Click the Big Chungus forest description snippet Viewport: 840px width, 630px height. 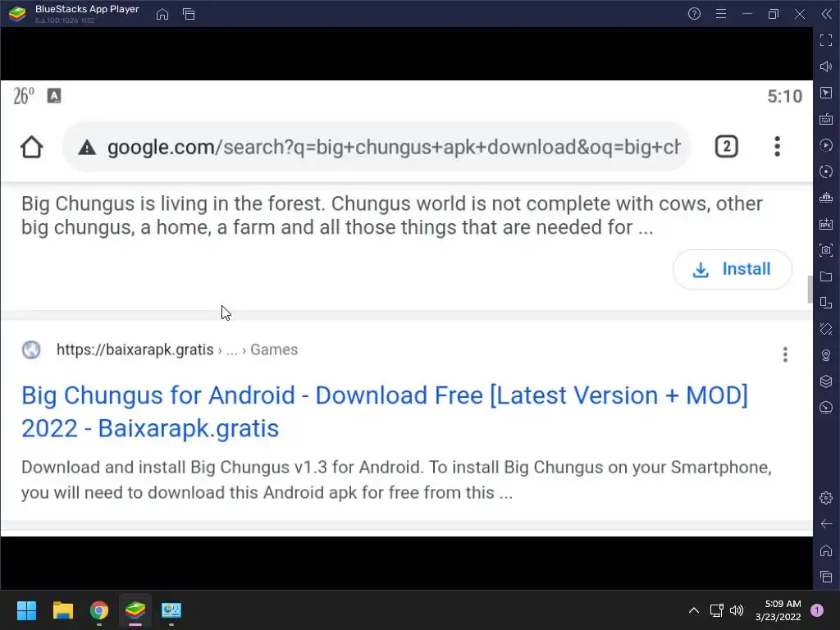pos(391,216)
